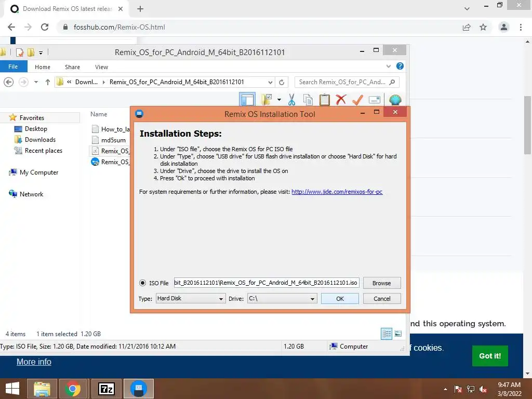Viewport: 532px width, 399px height.
Task: Click the shell globe icon in Explorer toolbar
Action: [x=395, y=100]
